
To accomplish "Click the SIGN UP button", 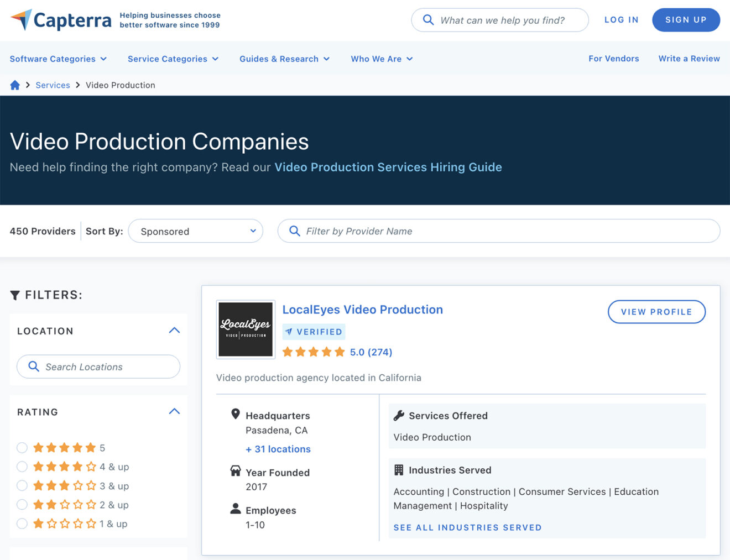I will (x=686, y=20).
